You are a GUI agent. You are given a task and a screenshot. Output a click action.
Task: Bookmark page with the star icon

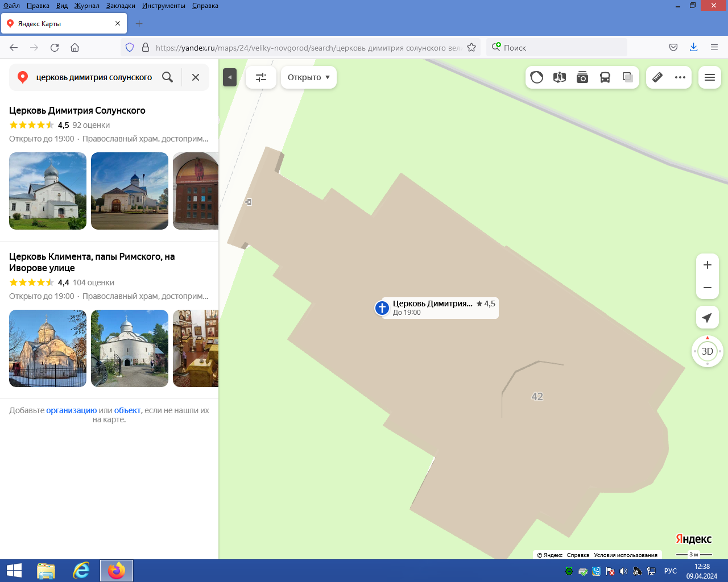471,48
